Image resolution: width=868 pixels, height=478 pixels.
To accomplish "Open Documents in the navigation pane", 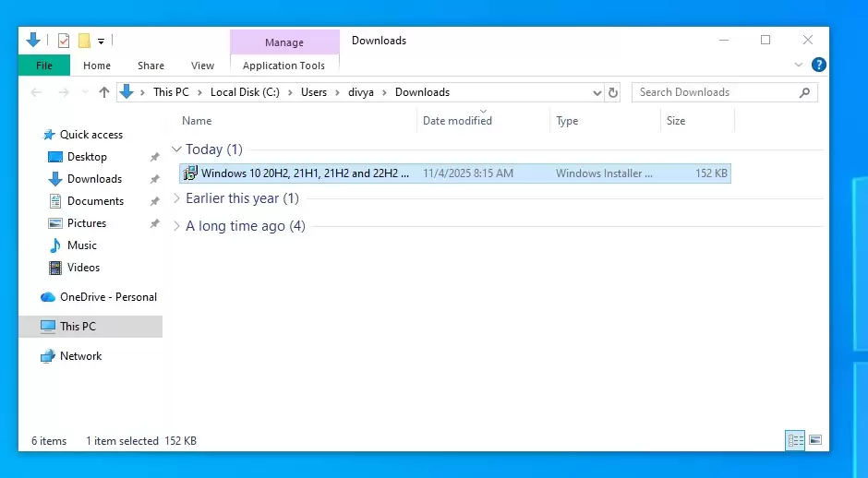I will [95, 201].
